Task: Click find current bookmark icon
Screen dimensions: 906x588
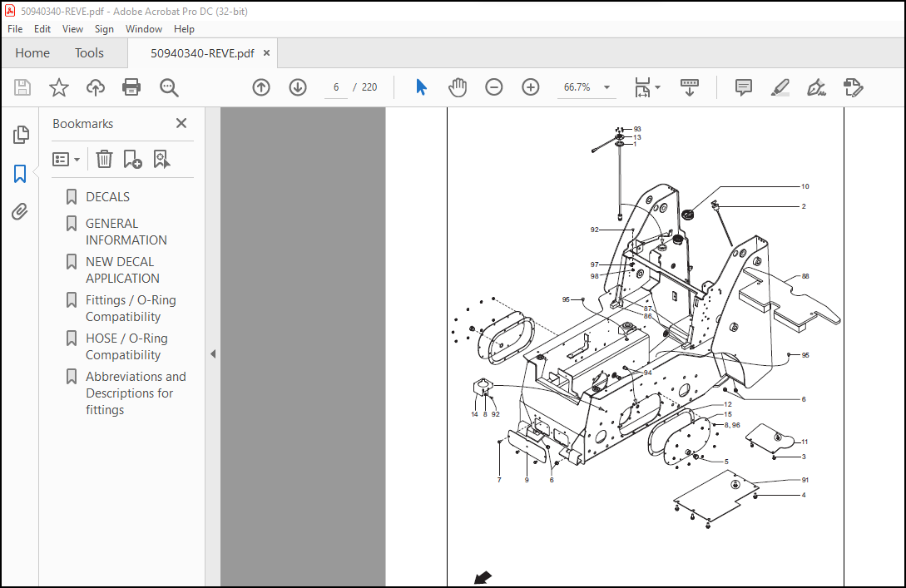Action: pos(161,159)
